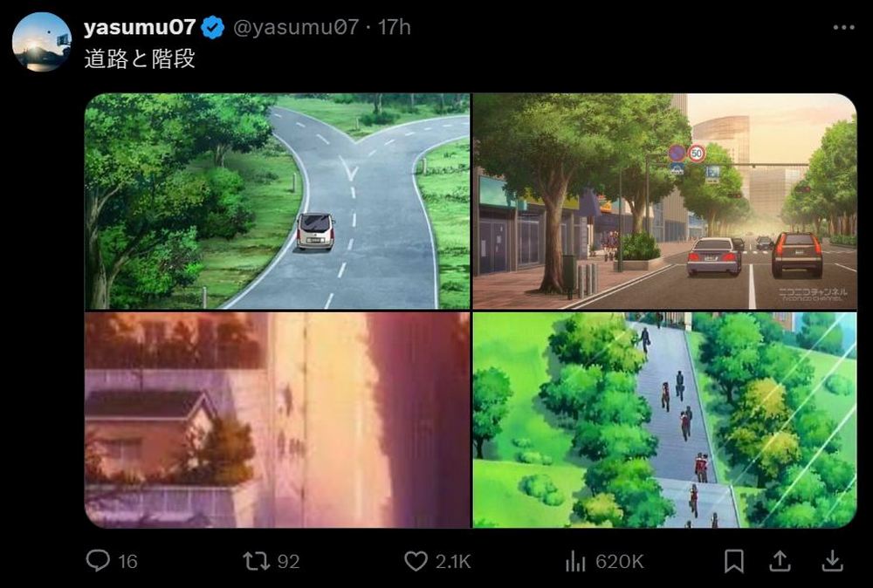The image size is (873, 588).
Task: Open the 17h timestamp link
Action: 395,27
